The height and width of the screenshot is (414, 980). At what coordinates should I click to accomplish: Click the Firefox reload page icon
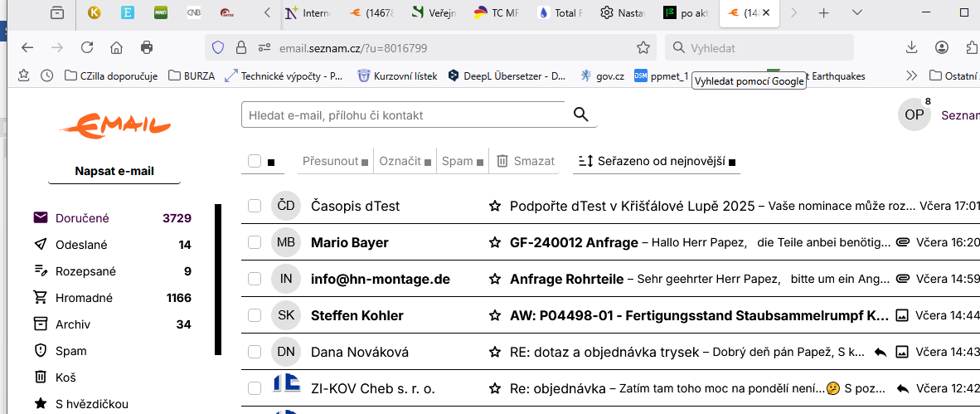[x=86, y=47]
